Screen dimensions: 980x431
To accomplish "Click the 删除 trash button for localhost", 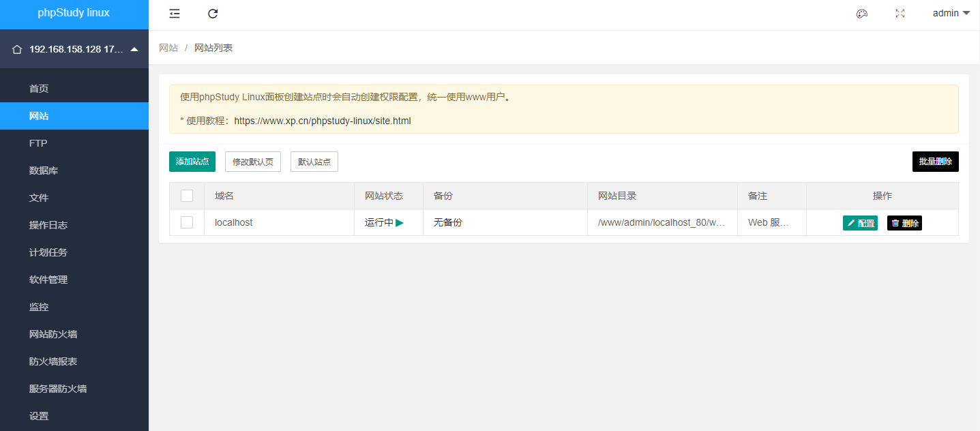I will [x=904, y=223].
